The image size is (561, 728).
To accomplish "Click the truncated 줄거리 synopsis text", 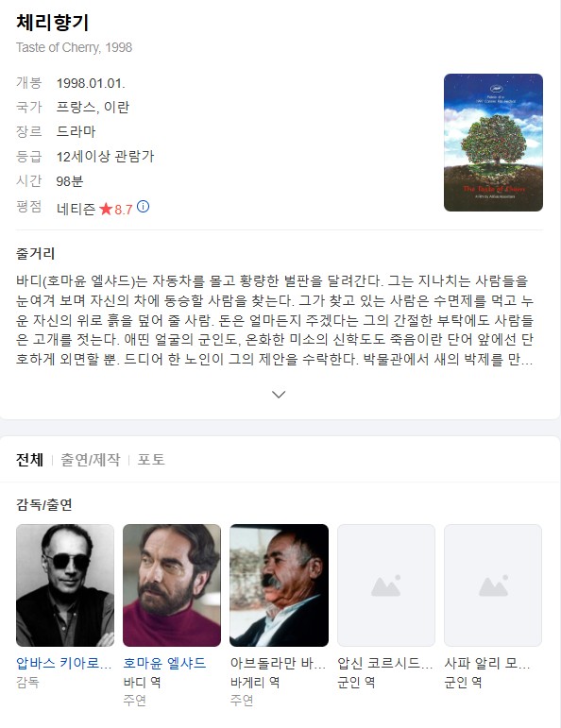I will (275, 320).
